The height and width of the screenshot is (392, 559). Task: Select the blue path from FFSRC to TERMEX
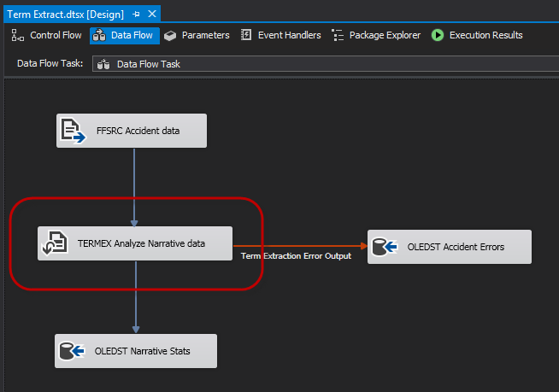pos(134,187)
